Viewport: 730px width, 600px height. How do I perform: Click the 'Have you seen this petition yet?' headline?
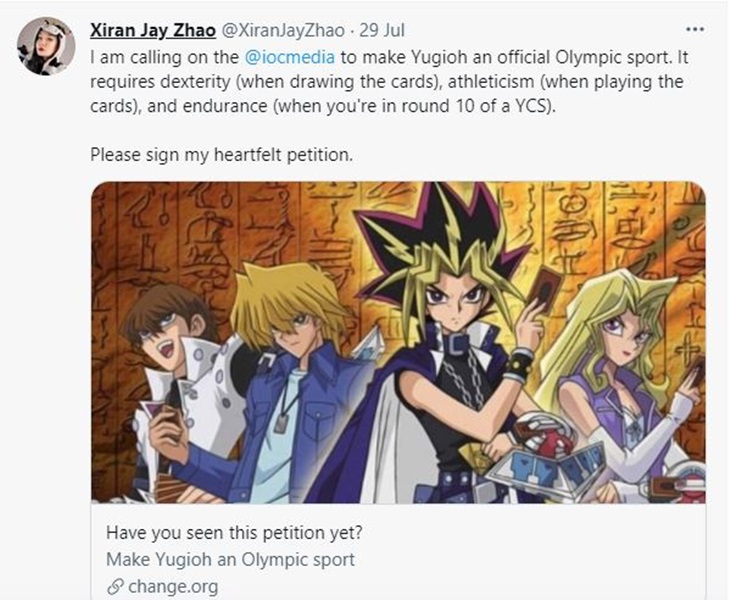click(x=234, y=533)
